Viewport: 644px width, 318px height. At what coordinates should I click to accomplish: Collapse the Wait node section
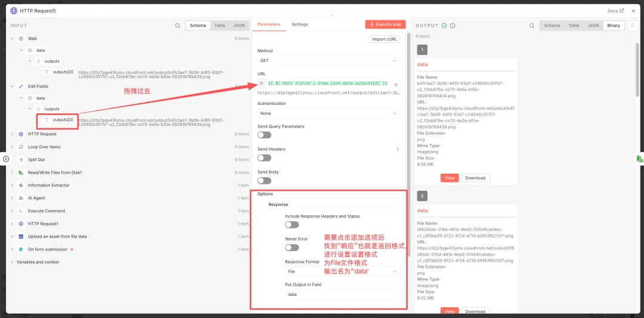[13, 39]
